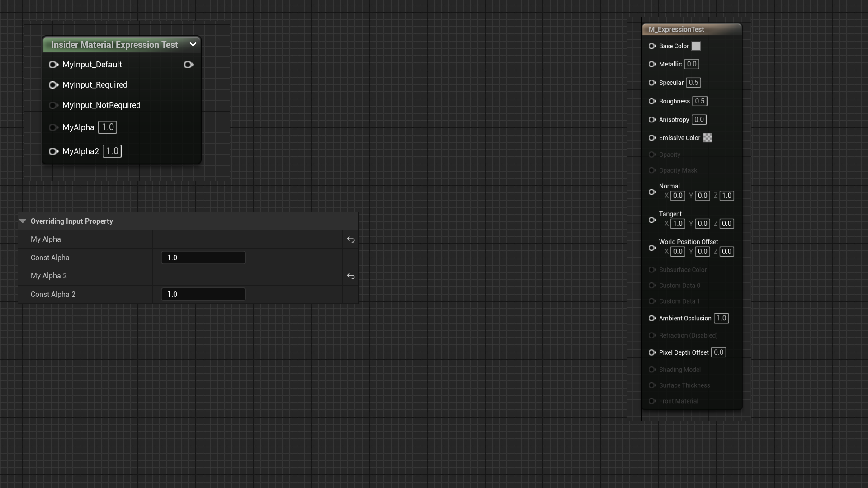Click the Base Color input pin
Image resolution: width=868 pixels, height=488 pixels.
[652, 46]
